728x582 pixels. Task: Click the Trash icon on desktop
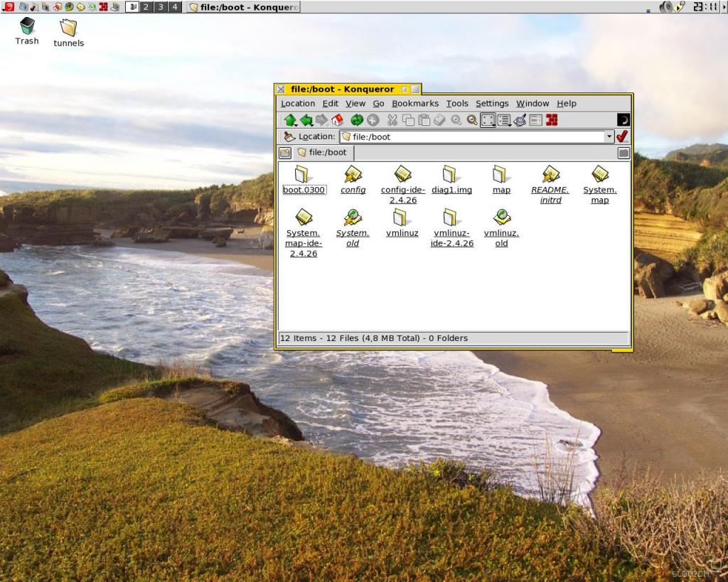[x=27, y=31]
